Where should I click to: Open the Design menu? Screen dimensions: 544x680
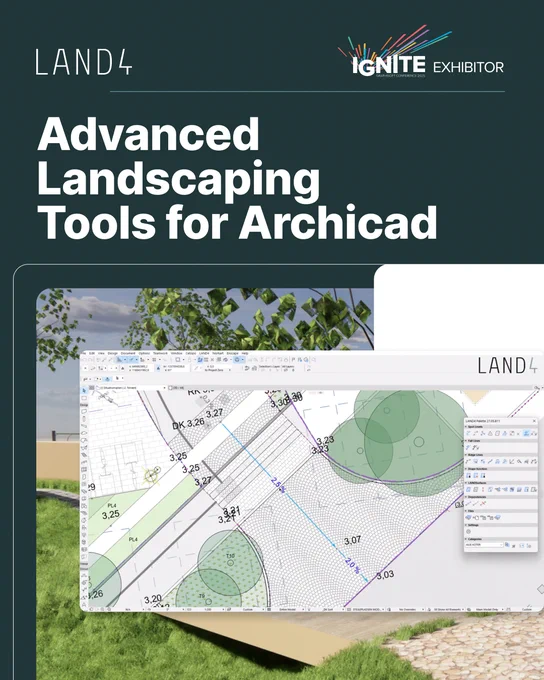click(x=112, y=353)
